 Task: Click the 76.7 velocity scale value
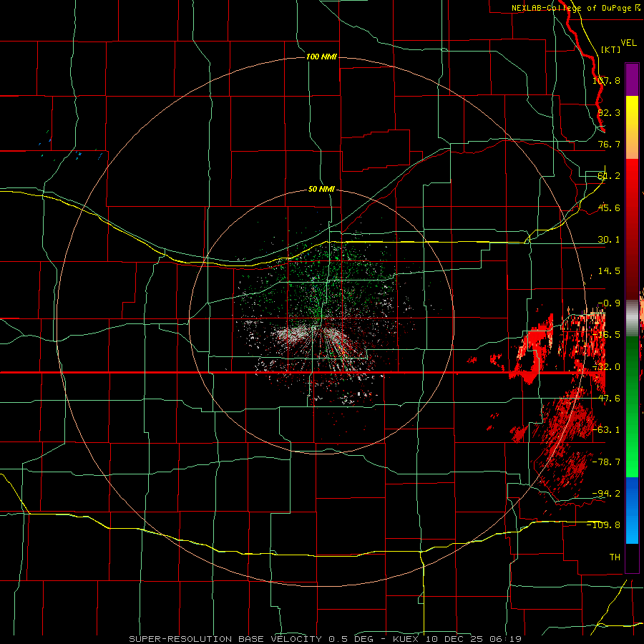point(609,144)
